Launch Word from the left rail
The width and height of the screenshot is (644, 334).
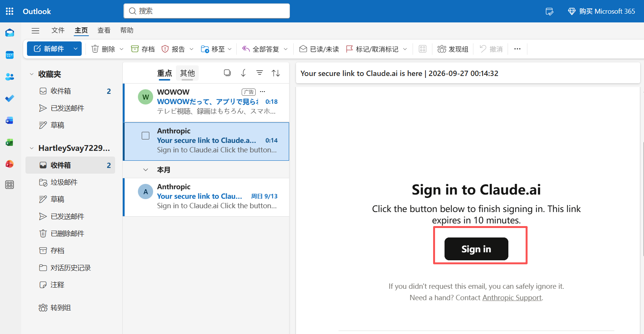click(x=9, y=120)
